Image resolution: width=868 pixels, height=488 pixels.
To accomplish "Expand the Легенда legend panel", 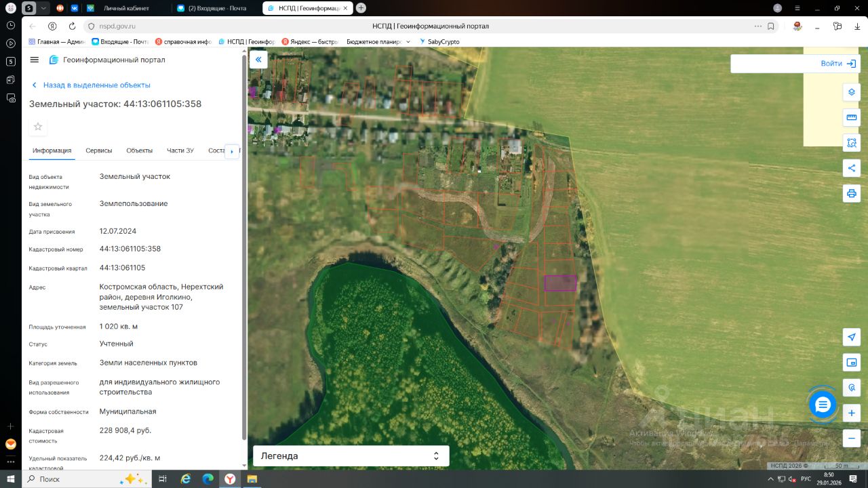I will click(x=351, y=456).
